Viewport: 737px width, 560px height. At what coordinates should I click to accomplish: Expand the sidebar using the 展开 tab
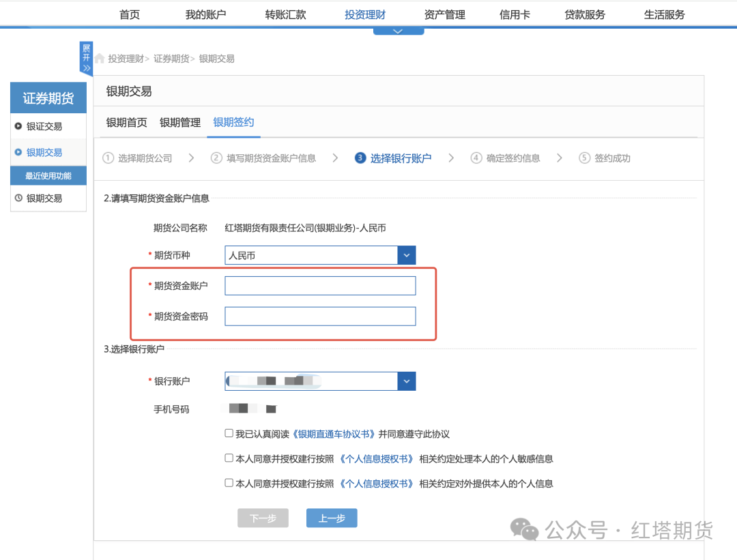pos(85,57)
